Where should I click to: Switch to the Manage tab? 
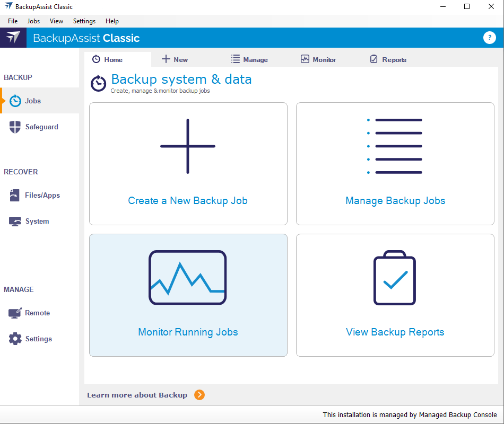[x=256, y=59]
